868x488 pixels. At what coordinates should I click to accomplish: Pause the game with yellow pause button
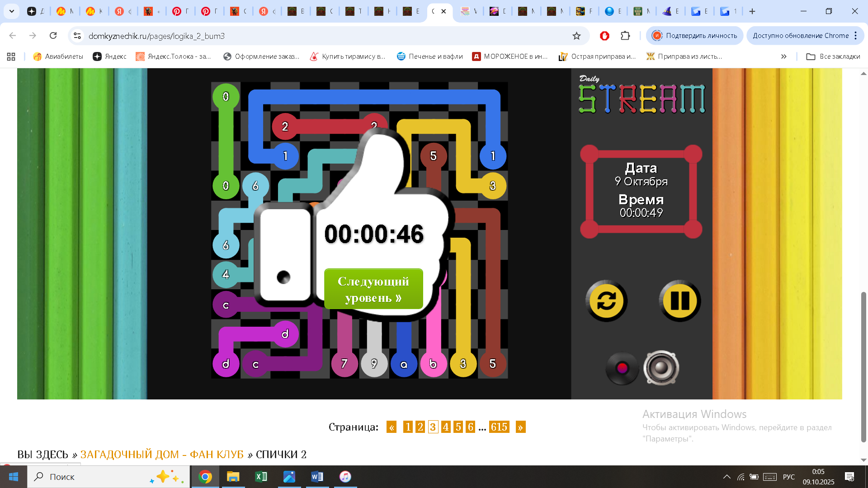[x=679, y=301]
